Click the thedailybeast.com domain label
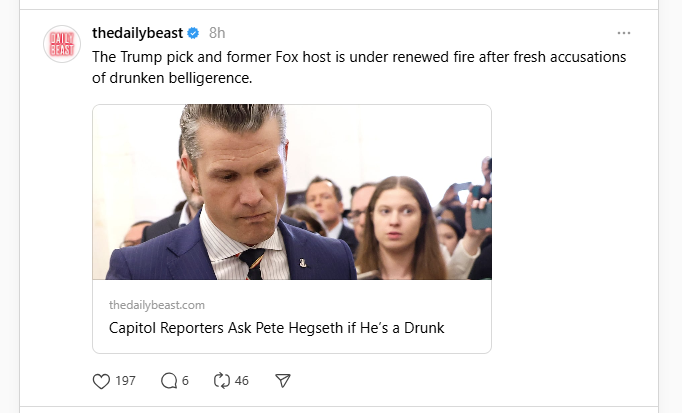 [157, 304]
